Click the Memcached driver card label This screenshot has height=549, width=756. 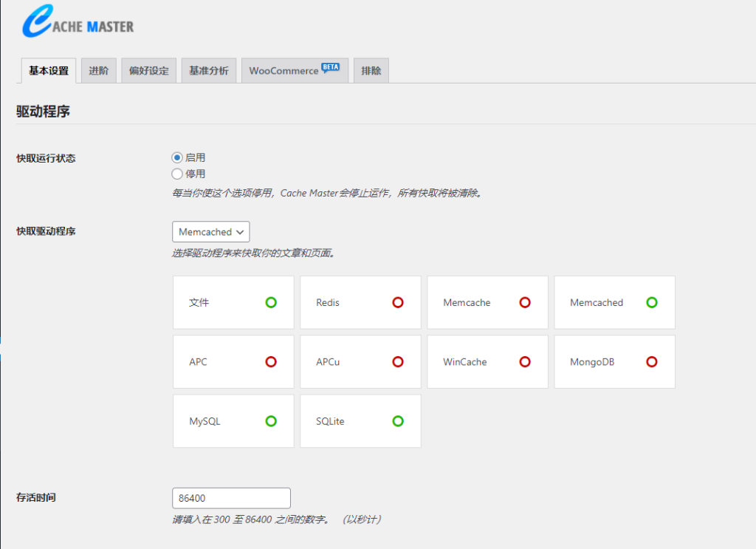pos(597,302)
